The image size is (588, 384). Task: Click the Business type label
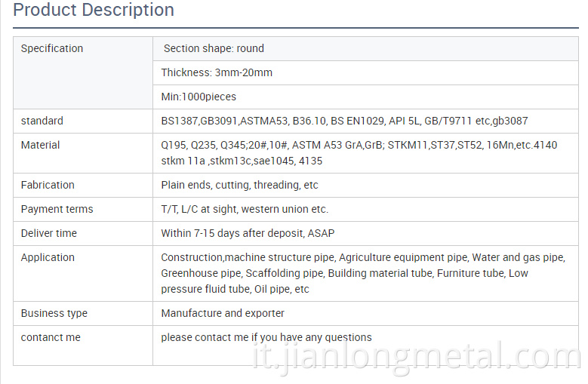click(54, 313)
